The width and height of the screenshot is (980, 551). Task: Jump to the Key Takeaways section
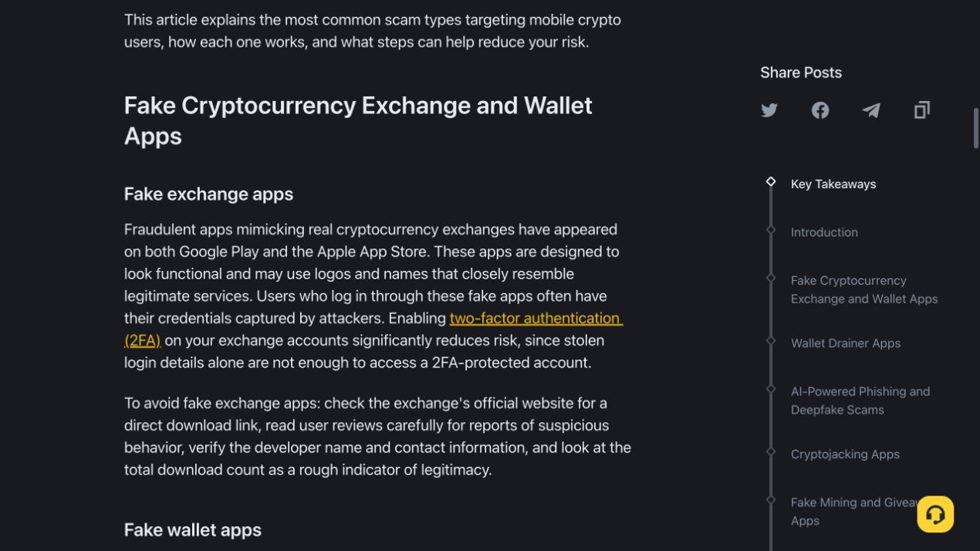click(x=833, y=184)
